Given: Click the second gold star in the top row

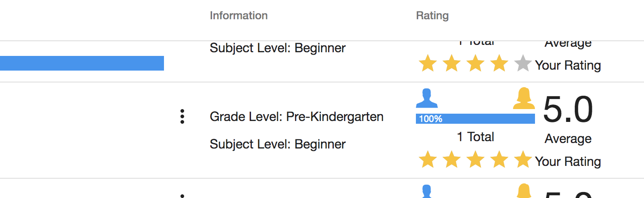Looking at the screenshot, I should (452, 64).
